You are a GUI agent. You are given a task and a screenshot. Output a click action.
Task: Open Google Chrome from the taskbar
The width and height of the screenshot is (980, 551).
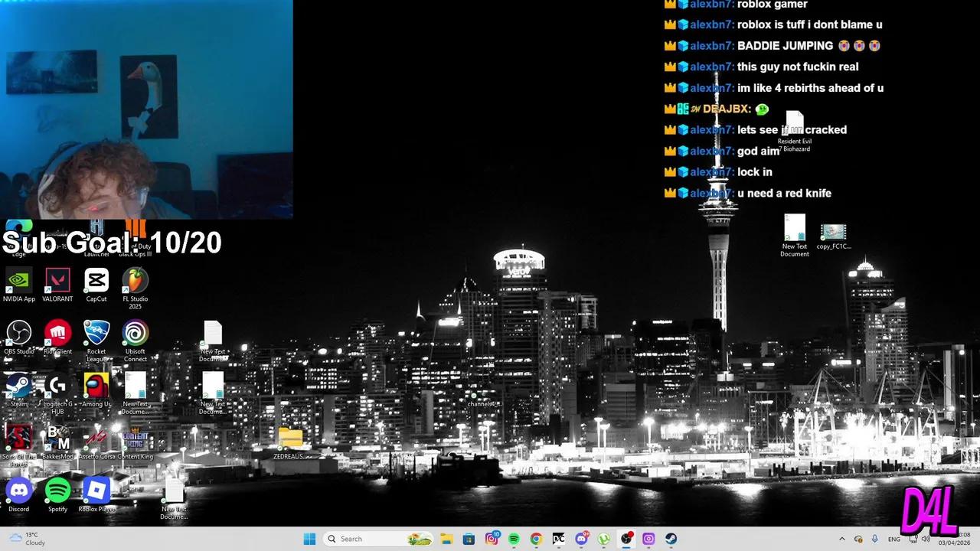(x=536, y=539)
